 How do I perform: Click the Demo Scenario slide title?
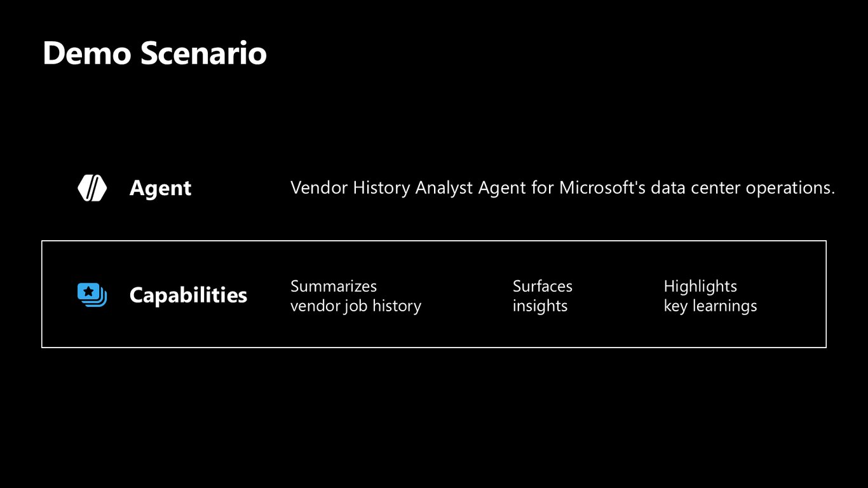[154, 53]
